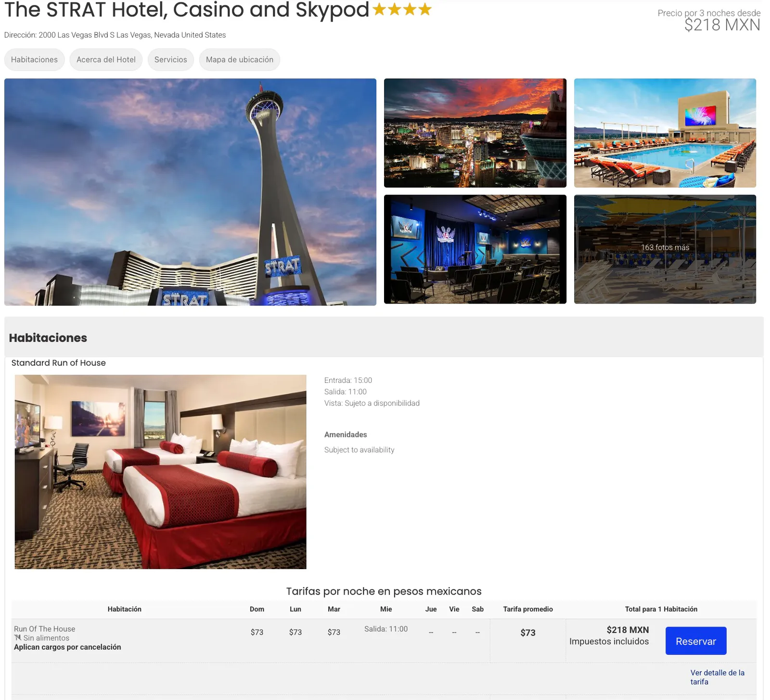Click the Mar column header
Screen dimensions: 770x700
click(334, 609)
